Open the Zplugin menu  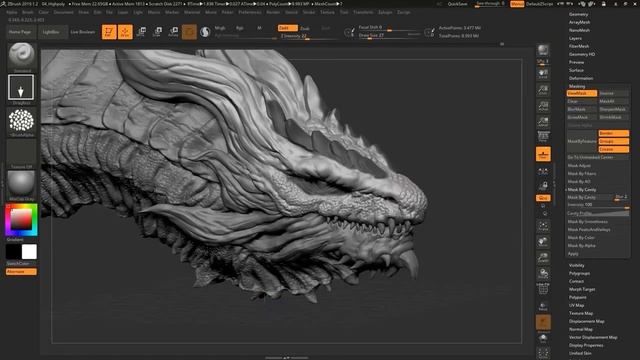click(385, 12)
